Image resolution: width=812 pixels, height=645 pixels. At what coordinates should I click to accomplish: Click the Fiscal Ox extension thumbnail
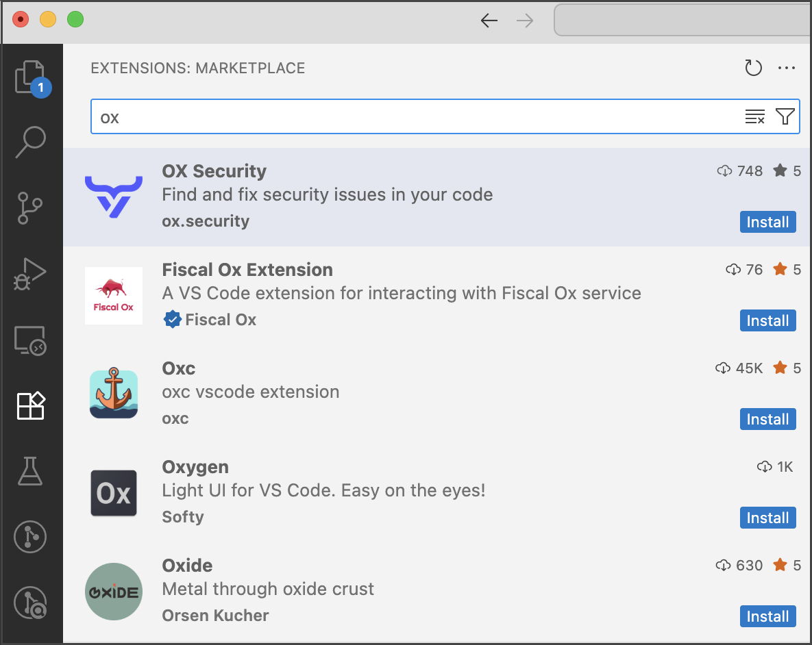pyautogui.click(x=114, y=296)
